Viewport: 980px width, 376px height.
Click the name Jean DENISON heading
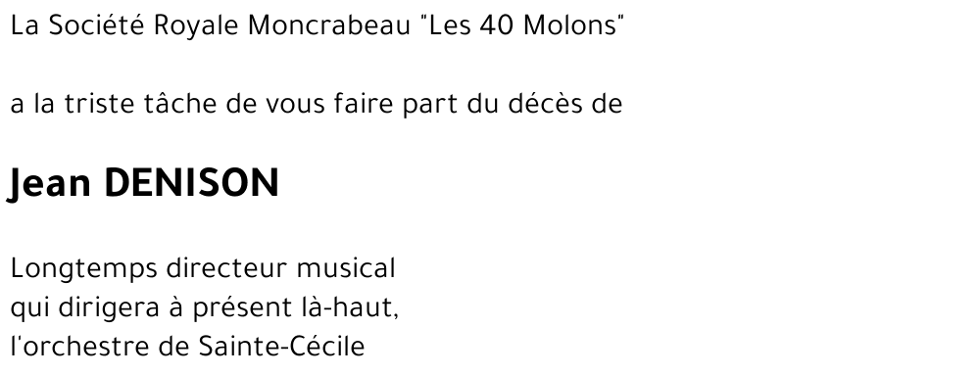(143, 184)
